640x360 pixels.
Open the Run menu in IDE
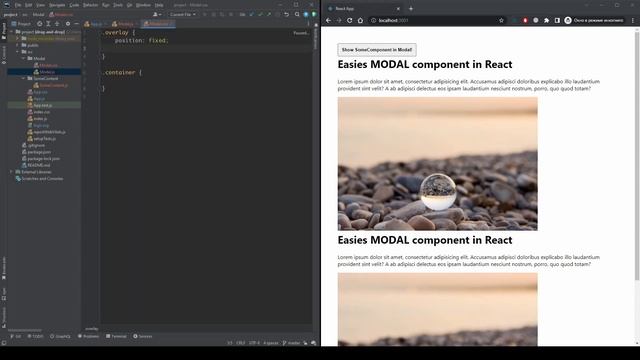click(106, 5)
